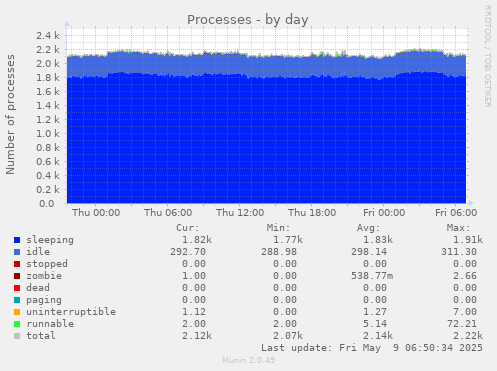497x371 pixels.
Task: Click the sleeping legend color swatch
Action: click(17, 240)
